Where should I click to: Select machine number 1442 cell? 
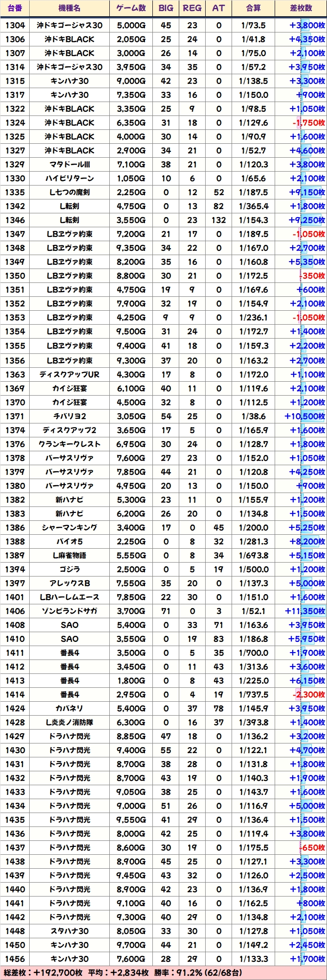pos(15,917)
